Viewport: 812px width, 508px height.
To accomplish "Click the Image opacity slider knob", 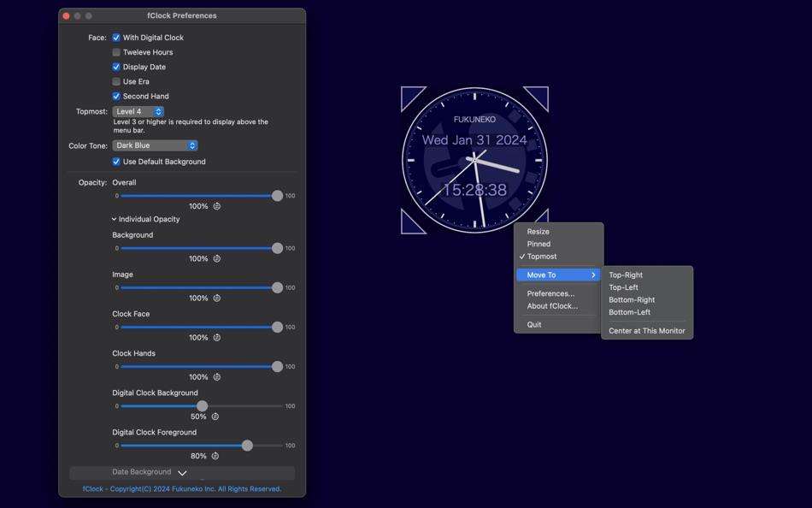I will (x=278, y=287).
